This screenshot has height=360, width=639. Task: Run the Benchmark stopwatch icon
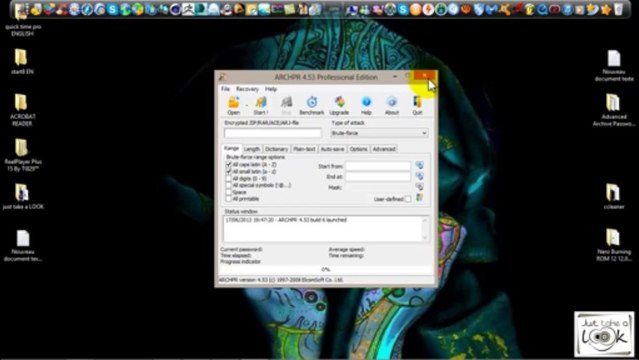[312, 105]
